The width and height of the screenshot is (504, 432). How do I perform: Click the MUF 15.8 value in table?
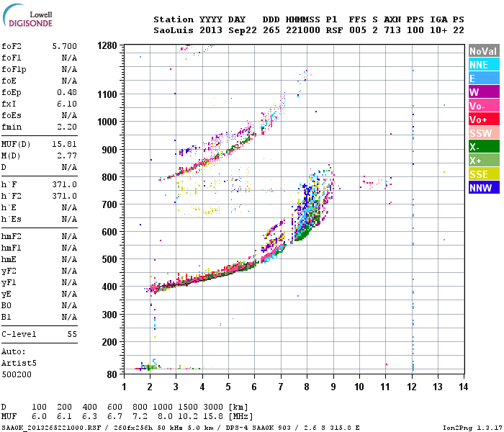click(213, 417)
